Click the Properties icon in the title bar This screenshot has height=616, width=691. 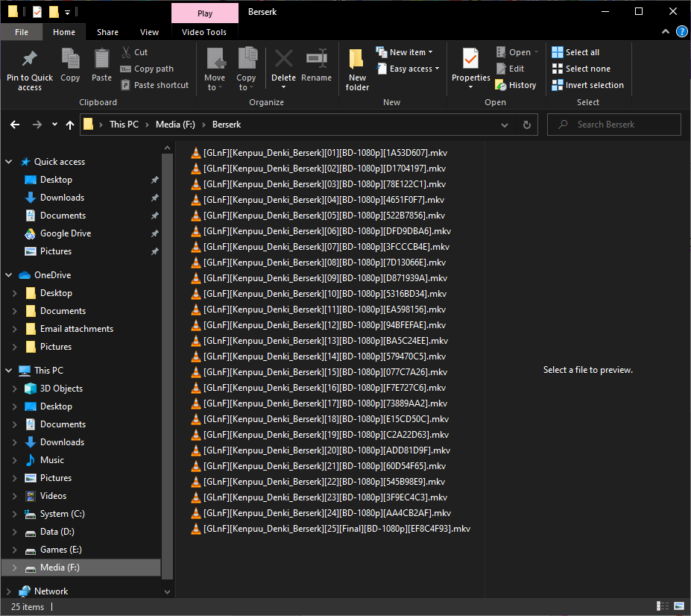tap(37, 12)
